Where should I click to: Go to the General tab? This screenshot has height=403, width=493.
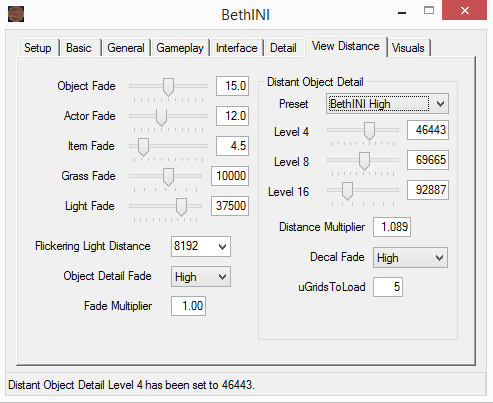[x=126, y=48]
